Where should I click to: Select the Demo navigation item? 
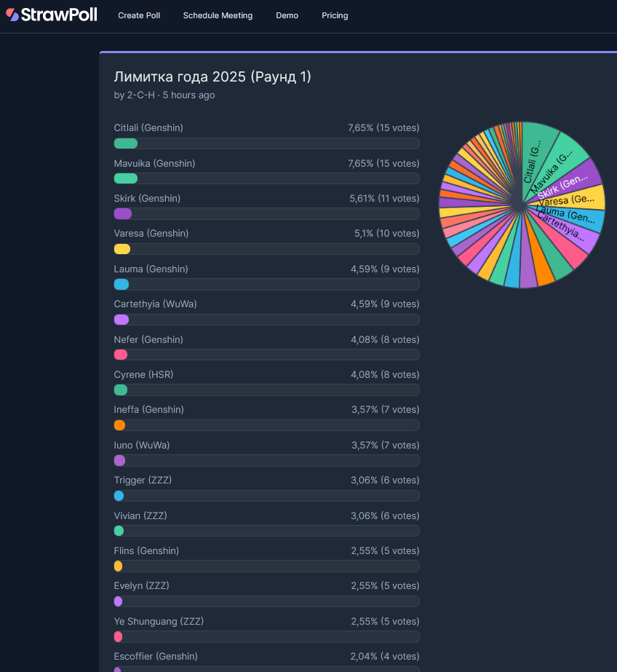(x=287, y=15)
